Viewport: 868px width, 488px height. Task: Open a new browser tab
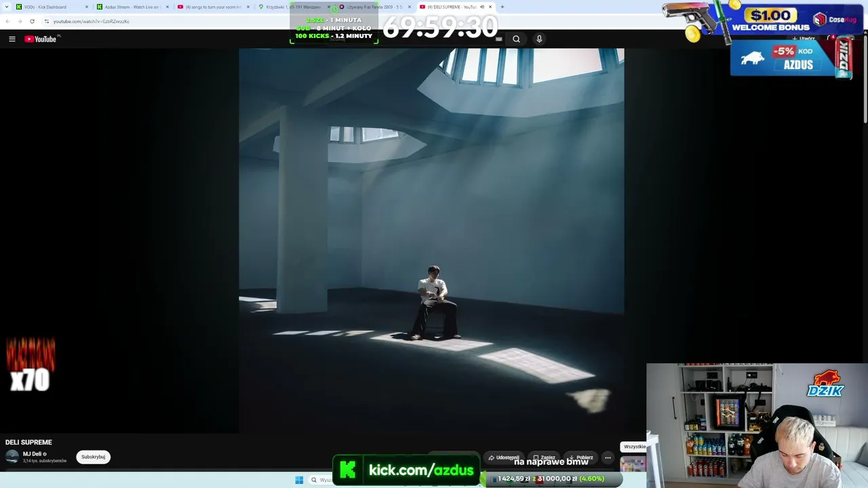point(502,7)
